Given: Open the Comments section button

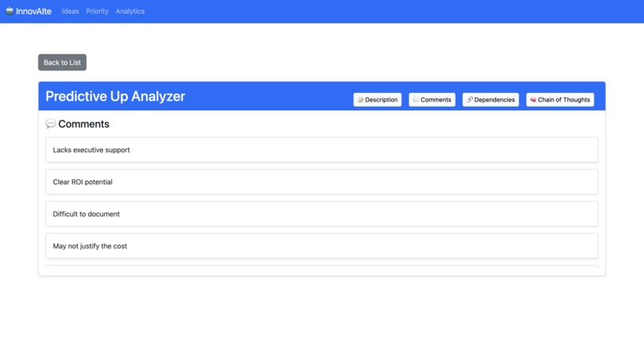Looking at the screenshot, I should (432, 99).
